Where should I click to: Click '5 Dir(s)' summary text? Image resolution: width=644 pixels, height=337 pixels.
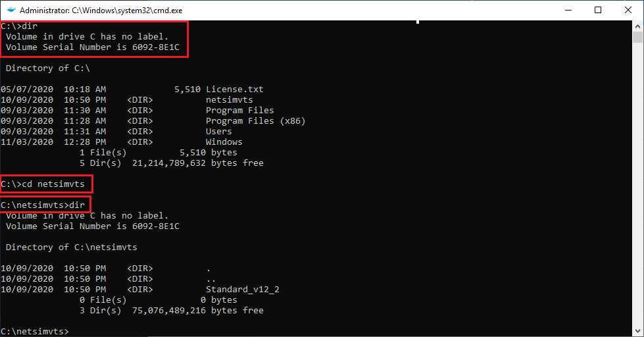click(100, 163)
